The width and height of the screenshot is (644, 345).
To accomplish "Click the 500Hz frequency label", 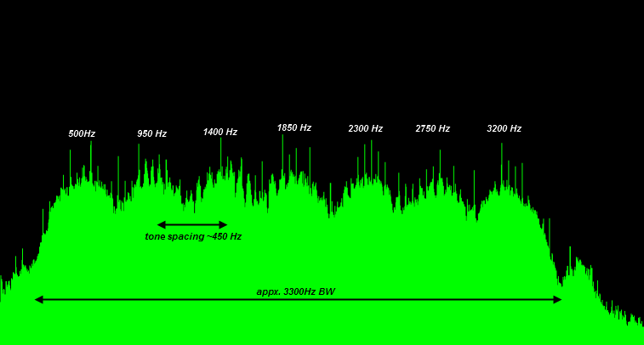I will 82,134.
